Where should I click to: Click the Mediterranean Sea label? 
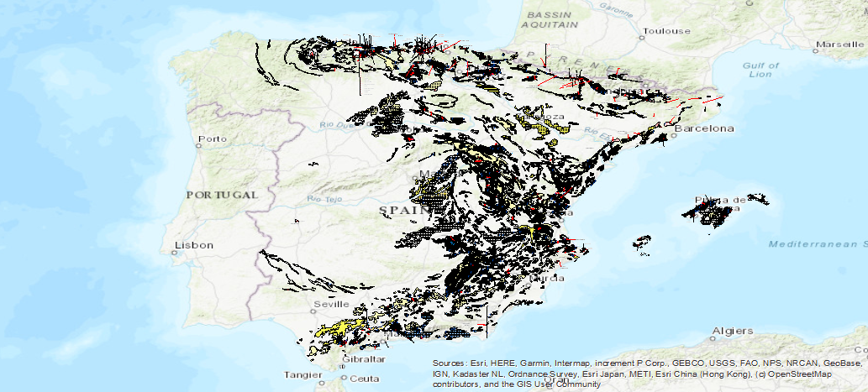(818, 244)
